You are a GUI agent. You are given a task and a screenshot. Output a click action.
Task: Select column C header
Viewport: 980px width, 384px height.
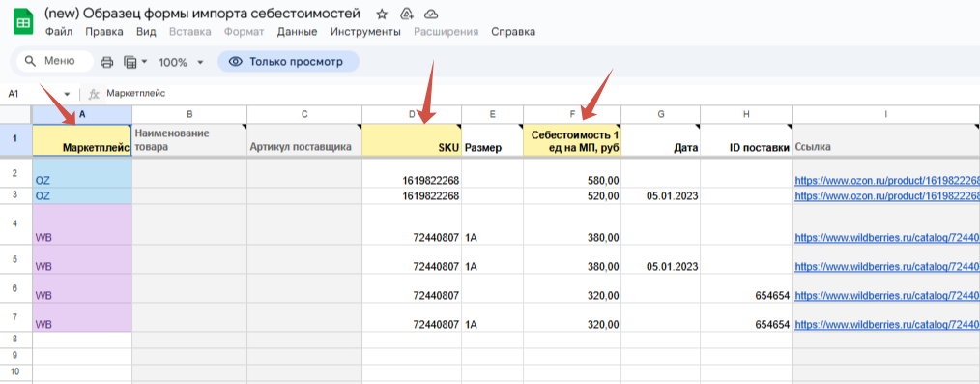coord(304,114)
